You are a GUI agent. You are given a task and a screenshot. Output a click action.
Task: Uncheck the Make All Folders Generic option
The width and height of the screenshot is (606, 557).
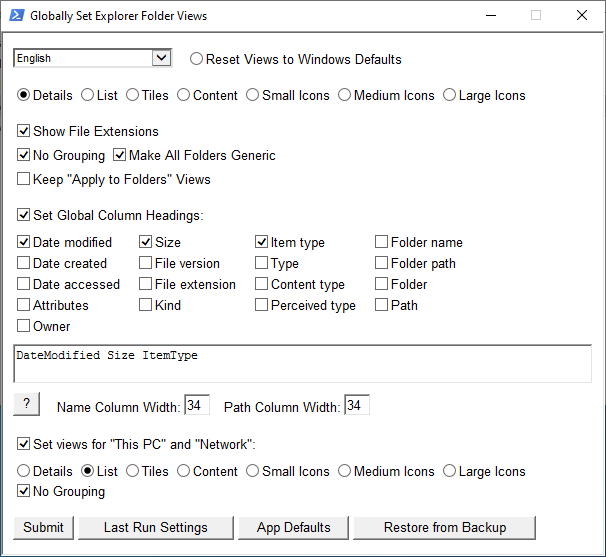pos(120,155)
